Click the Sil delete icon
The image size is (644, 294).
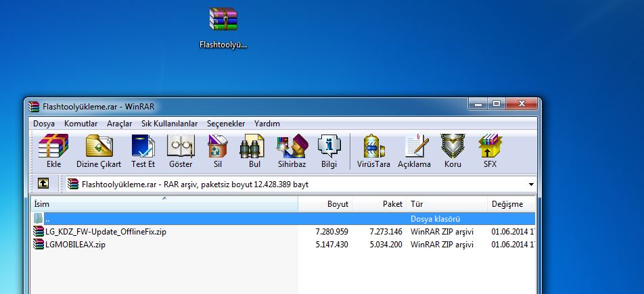[218, 146]
